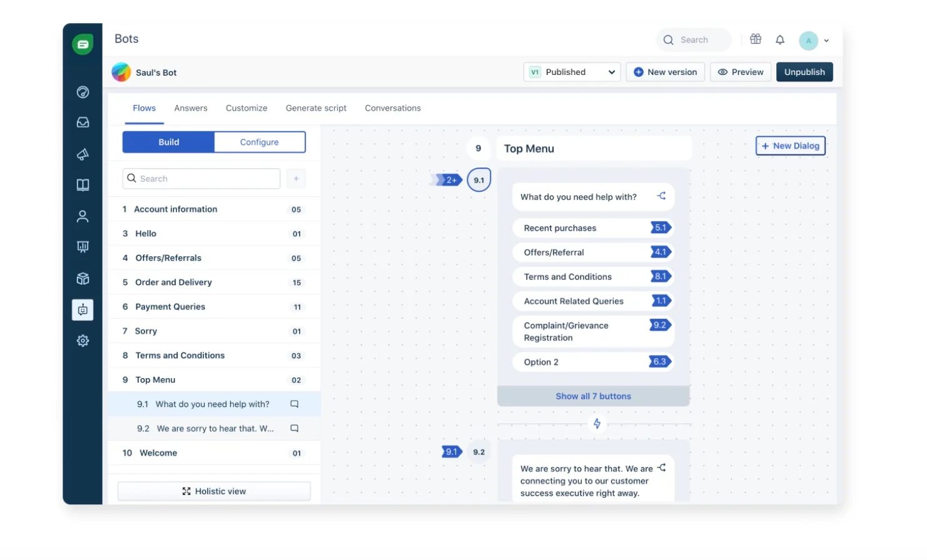Viewport: 927px width, 560px height.
Task: Click the flows Search input field
Action: coord(201,179)
